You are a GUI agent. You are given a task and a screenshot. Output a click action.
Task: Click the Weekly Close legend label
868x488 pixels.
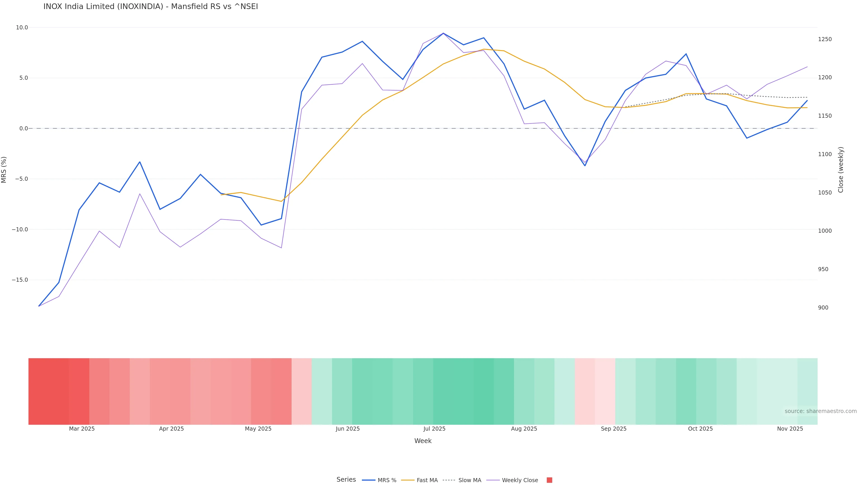tap(520, 480)
